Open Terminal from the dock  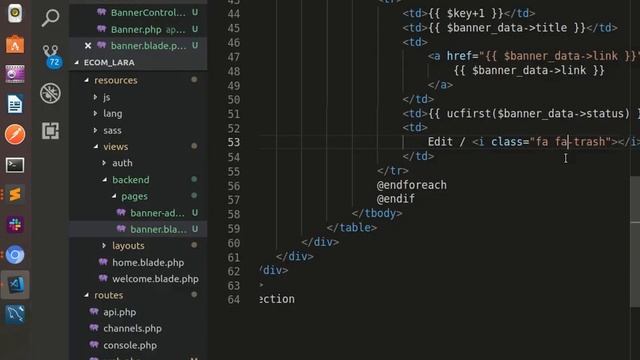[x=15, y=165]
